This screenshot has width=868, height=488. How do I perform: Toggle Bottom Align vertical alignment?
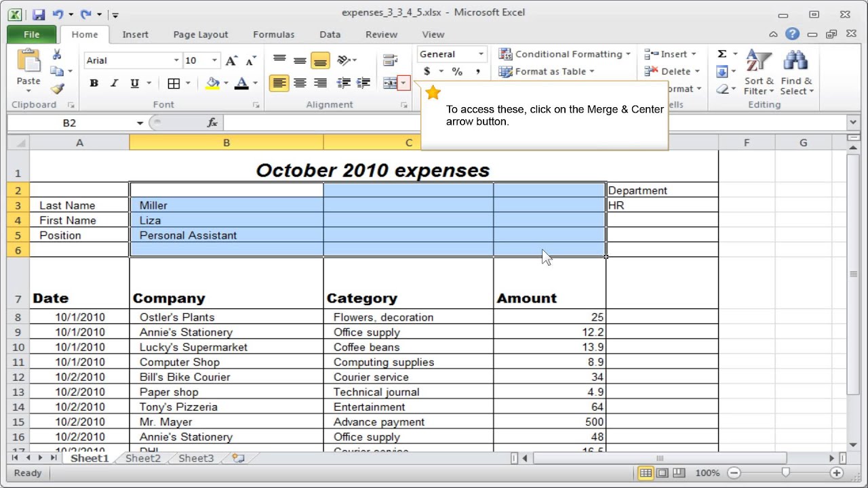[320, 60]
